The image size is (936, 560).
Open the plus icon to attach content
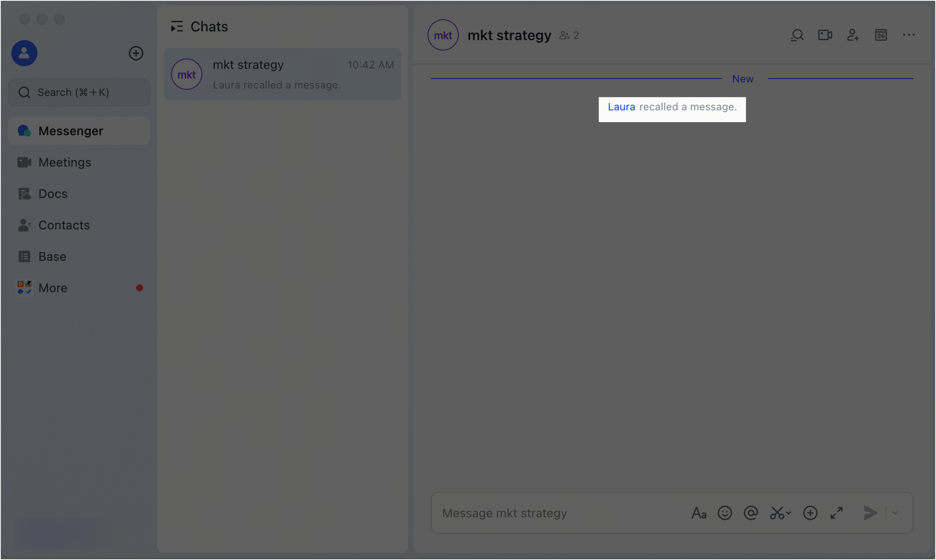(810, 513)
